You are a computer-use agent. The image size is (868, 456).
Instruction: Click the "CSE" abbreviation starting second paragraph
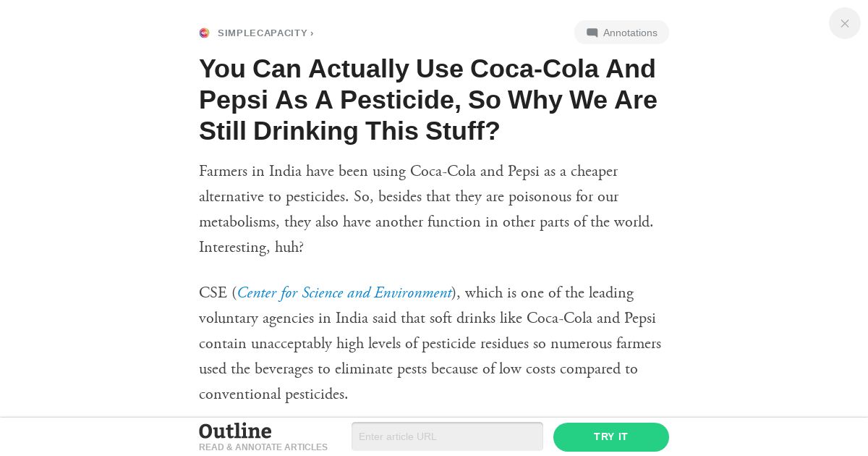pos(213,293)
